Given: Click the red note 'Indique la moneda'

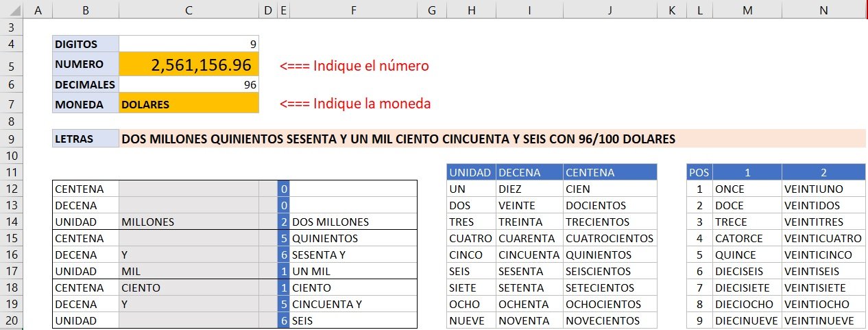Looking at the screenshot, I should click(355, 104).
